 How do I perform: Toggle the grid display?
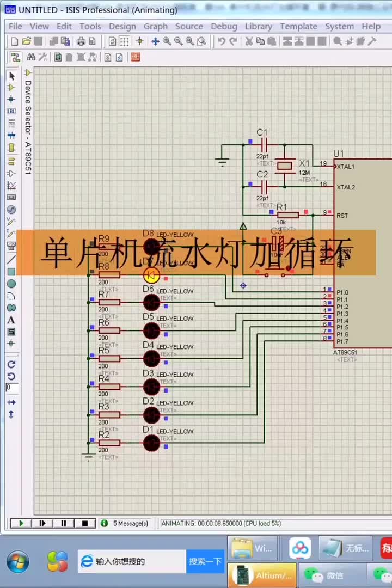coord(124,41)
